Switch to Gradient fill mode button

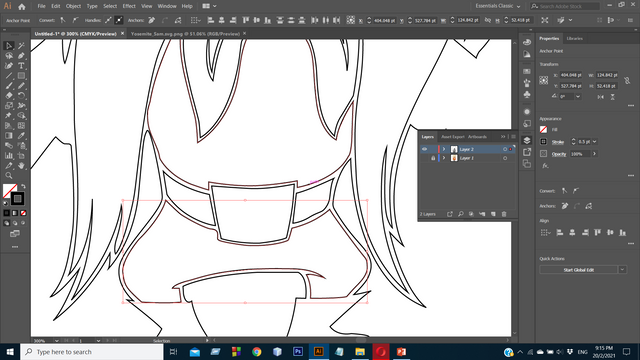15,213
